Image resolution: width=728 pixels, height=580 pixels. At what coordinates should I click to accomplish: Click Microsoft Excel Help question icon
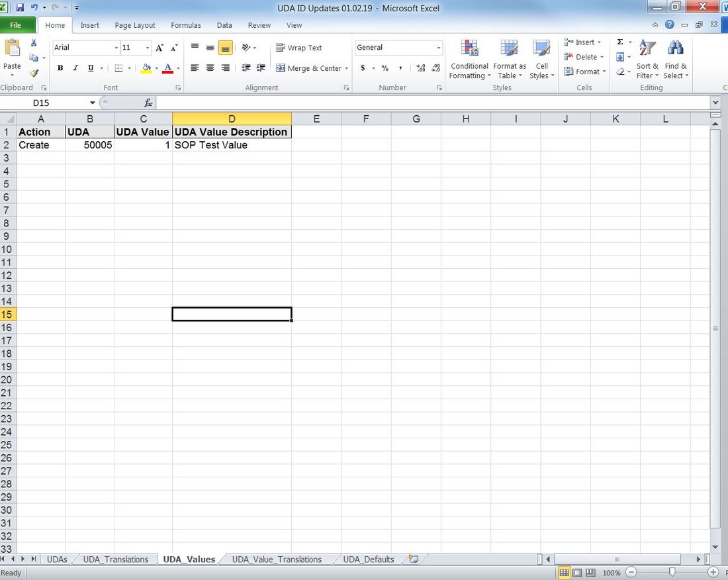670,24
